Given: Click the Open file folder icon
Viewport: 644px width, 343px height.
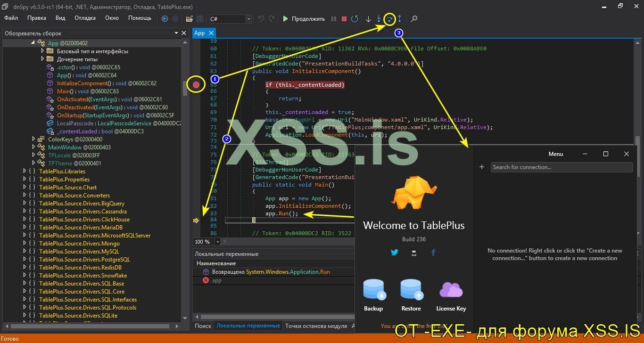Looking at the screenshot, I should pos(189,19).
